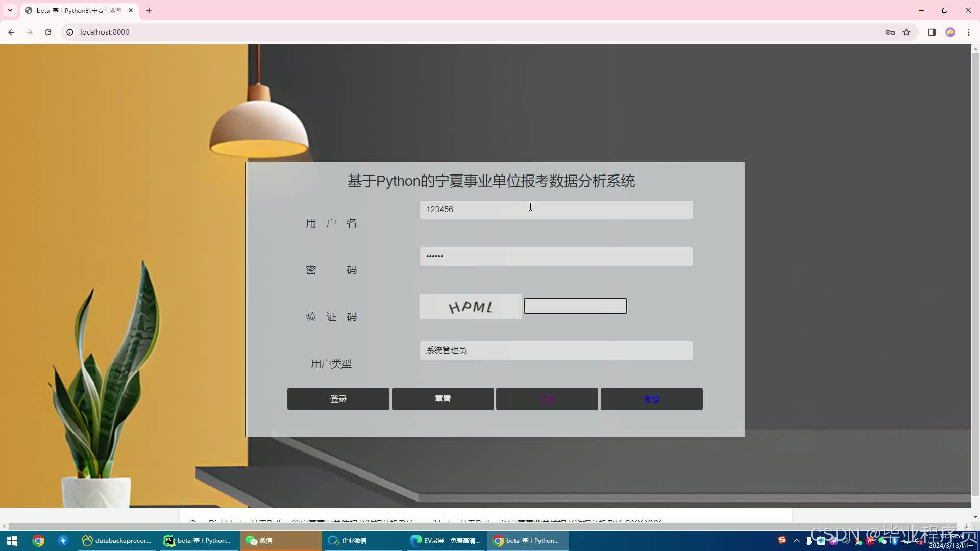View site information icon in address bar
Viewport: 980px width, 551px height.
70,32
